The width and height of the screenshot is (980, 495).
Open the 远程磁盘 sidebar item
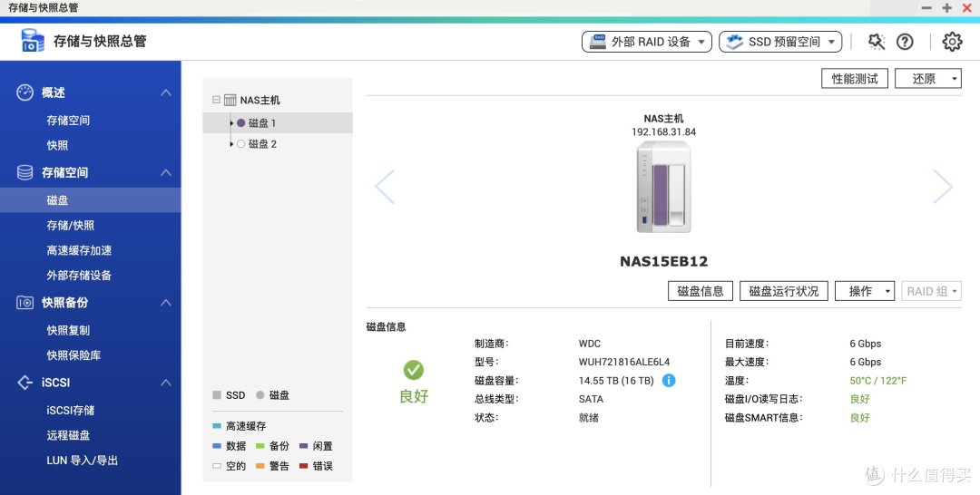[x=68, y=435]
